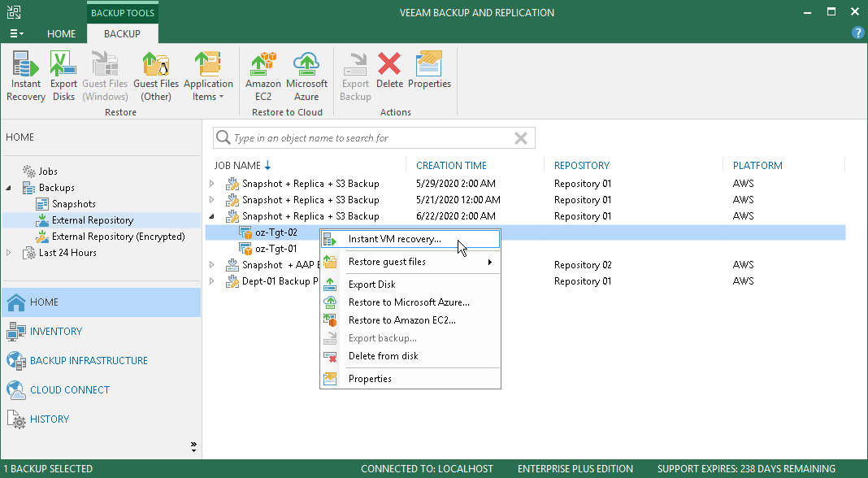Click the Last 24 Hours tree item
Screen dimensions: 868x478
pos(67,253)
